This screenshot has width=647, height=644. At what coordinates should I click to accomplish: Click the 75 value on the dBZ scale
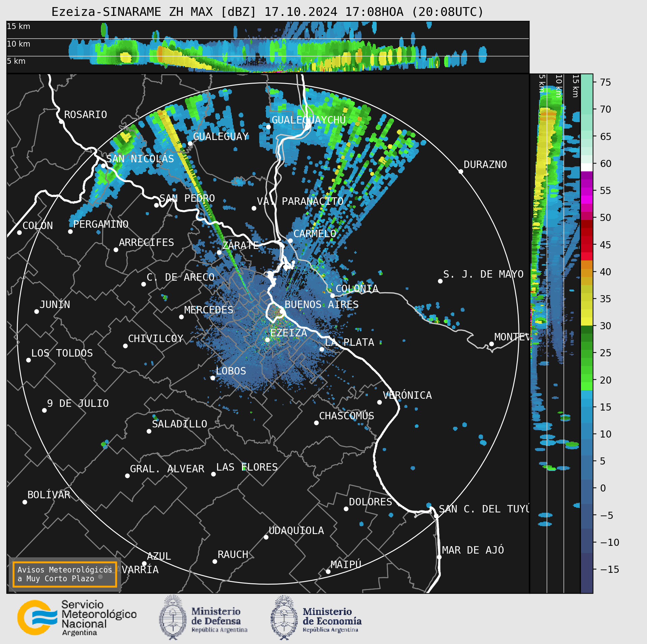(x=605, y=82)
